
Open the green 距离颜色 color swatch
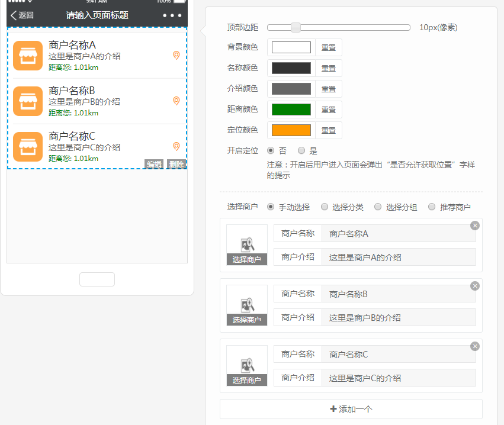pos(291,110)
